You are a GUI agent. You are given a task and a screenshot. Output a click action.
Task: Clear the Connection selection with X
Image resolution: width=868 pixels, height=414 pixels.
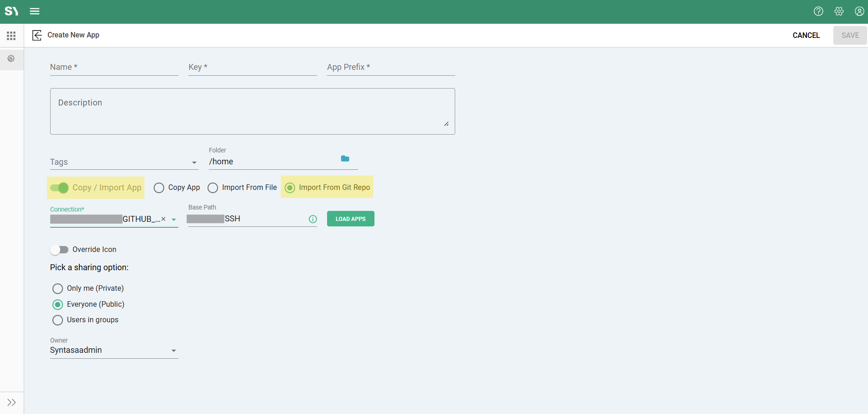[x=163, y=219]
